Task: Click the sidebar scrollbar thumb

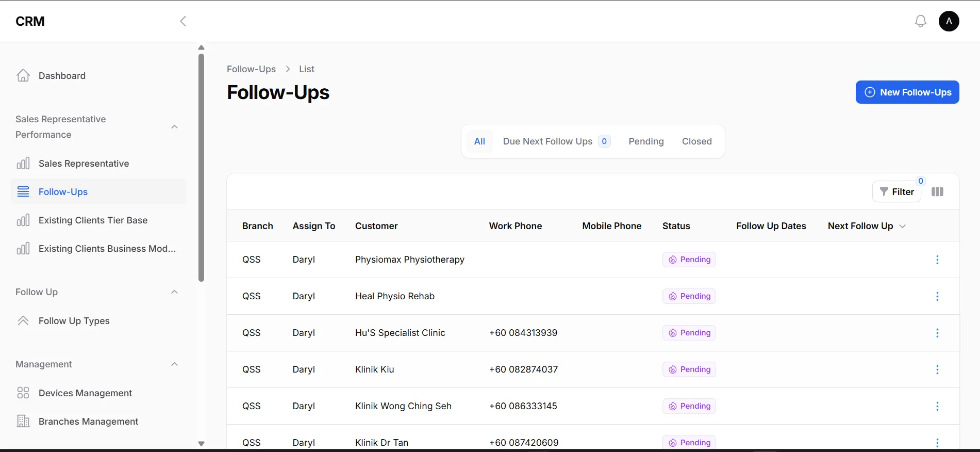Action: 201,168
